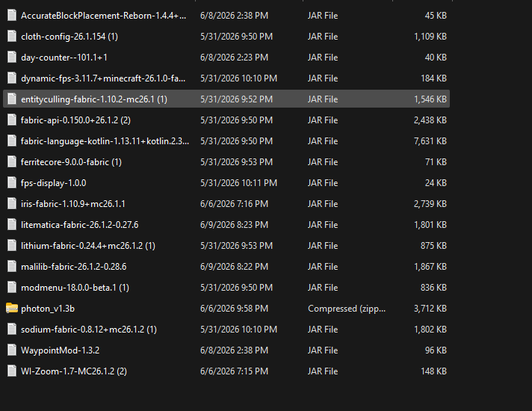Click the entityculling-fabric file icon
Viewport: 532px width, 411px height.
12,99
